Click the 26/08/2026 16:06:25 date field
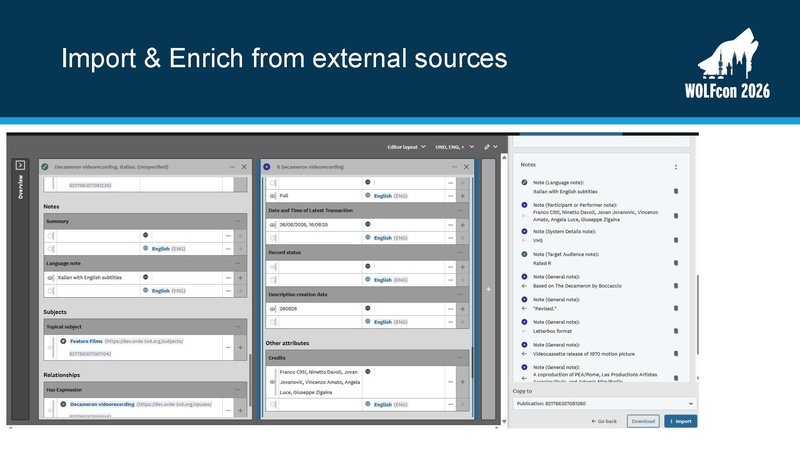The height and width of the screenshot is (450, 800). pyautogui.click(x=319, y=225)
